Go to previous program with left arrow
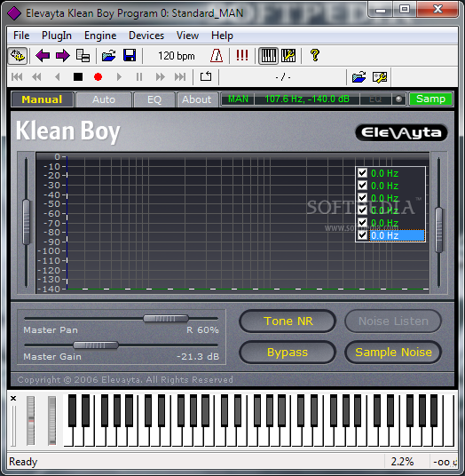 point(43,56)
